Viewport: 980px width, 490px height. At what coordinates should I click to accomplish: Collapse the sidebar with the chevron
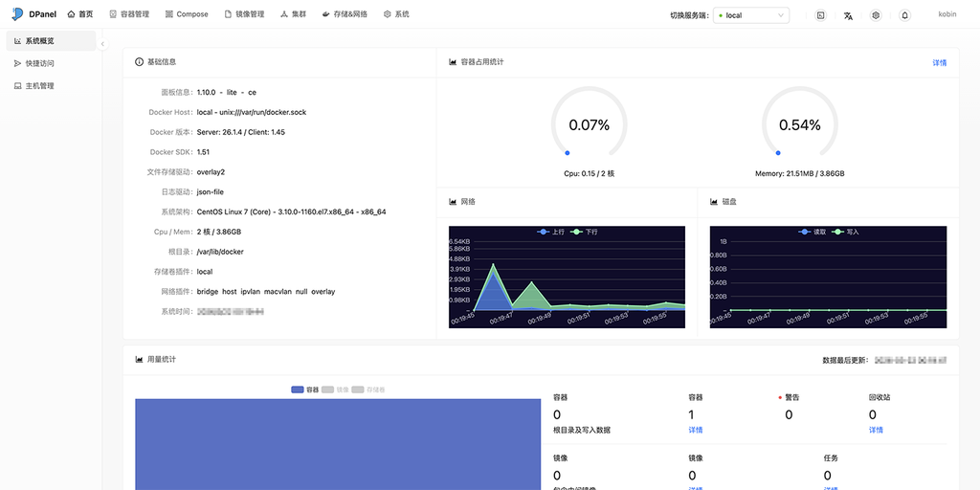point(102,44)
